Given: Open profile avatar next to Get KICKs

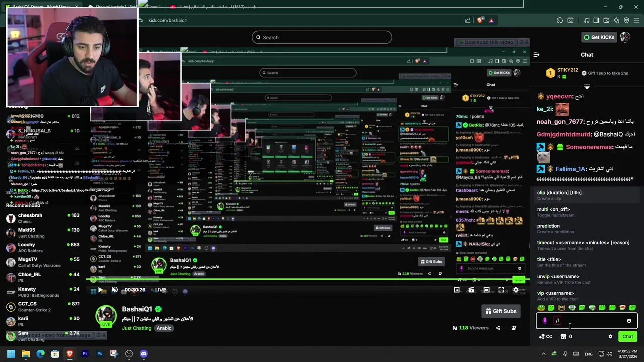Looking at the screenshot, I should point(625,37).
